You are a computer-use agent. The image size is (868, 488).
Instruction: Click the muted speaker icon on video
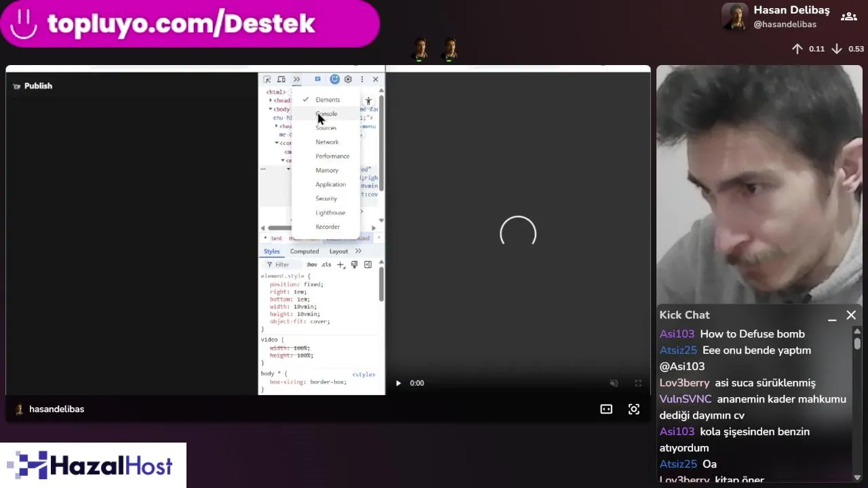(x=614, y=383)
